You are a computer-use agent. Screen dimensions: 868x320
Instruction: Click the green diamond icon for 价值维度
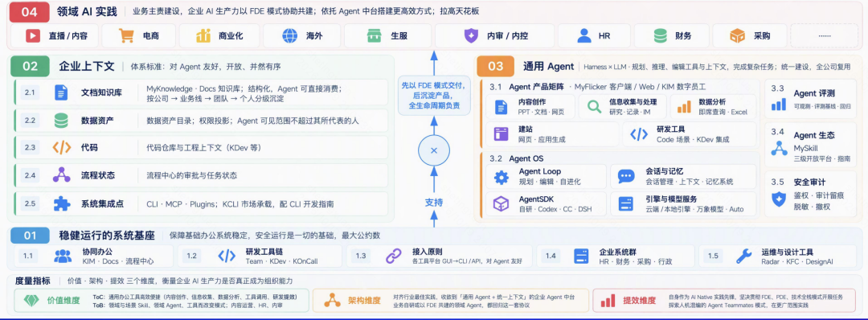click(x=31, y=301)
